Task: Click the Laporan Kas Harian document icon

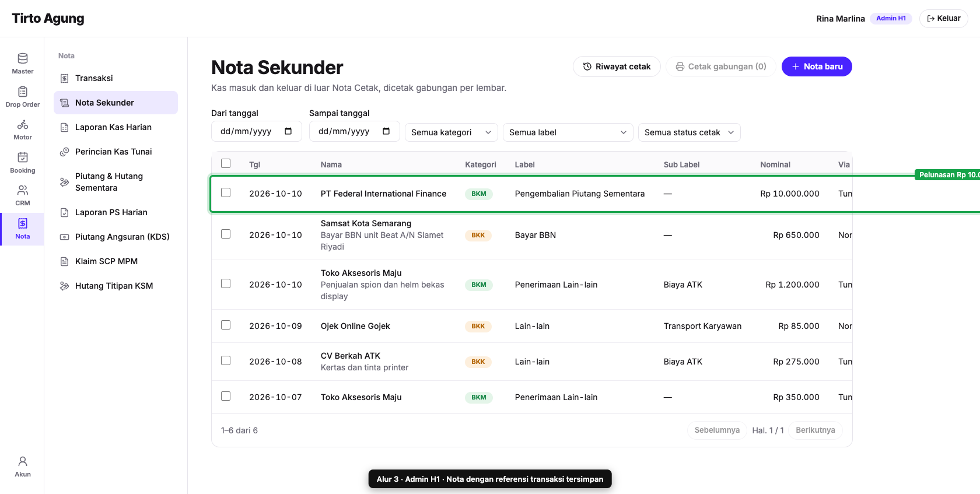Action: pyautogui.click(x=65, y=127)
